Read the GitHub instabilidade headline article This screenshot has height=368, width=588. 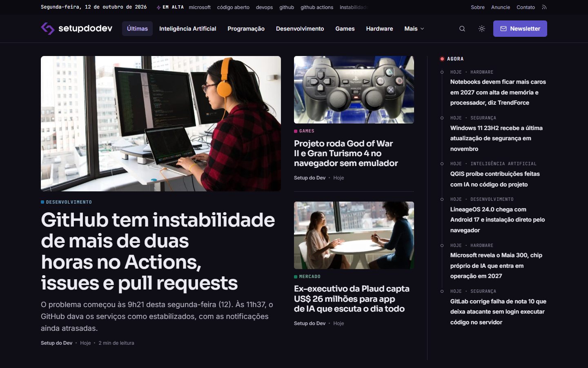click(x=158, y=251)
